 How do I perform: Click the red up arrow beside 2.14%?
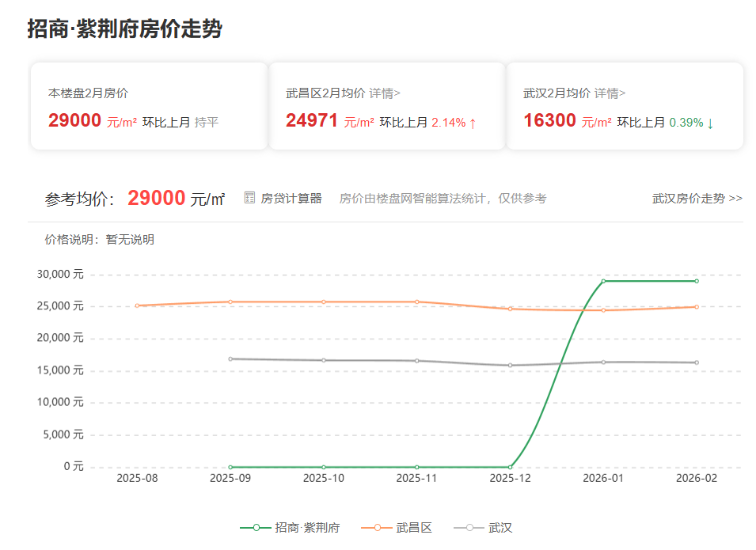(473, 123)
